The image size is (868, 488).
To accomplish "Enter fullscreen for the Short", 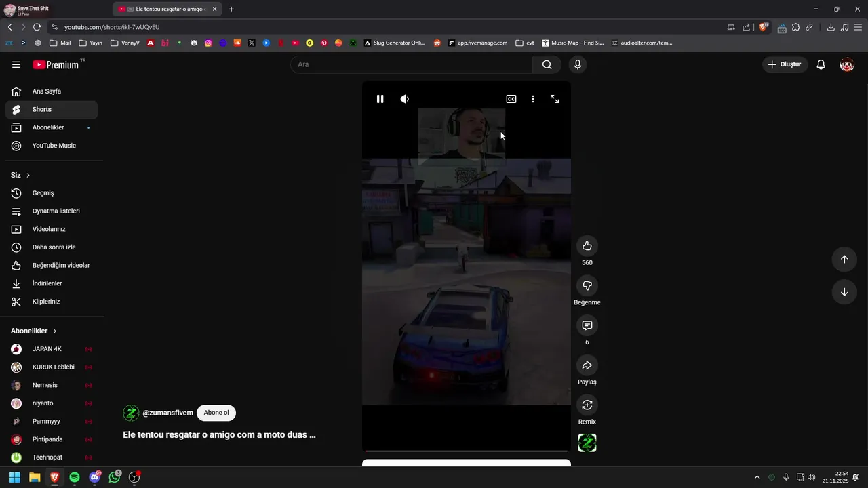I will (555, 99).
